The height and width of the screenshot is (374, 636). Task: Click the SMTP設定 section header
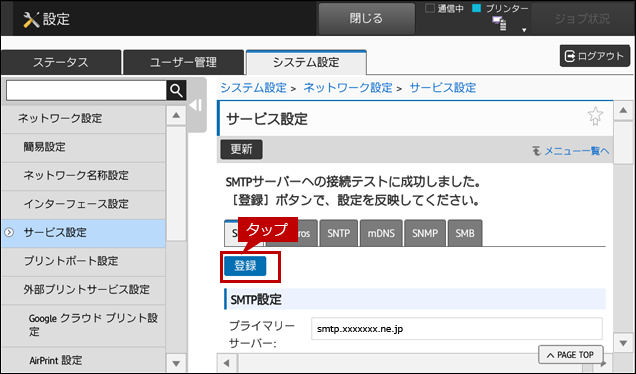click(415, 299)
